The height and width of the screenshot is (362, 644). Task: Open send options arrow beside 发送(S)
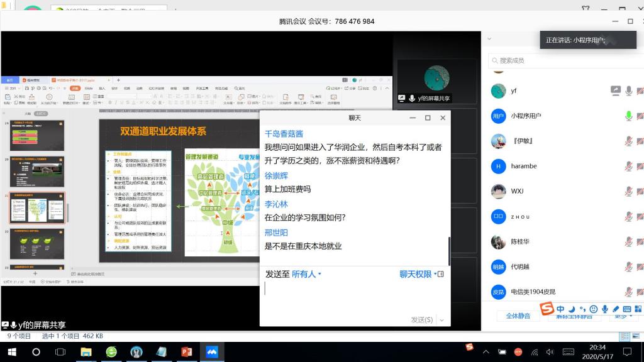point(442,320)
